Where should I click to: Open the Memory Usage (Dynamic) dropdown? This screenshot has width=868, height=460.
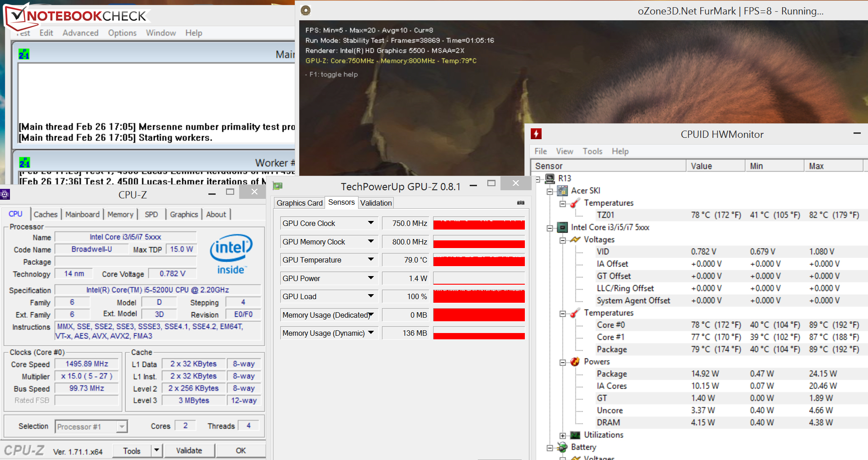pos(371,333)
